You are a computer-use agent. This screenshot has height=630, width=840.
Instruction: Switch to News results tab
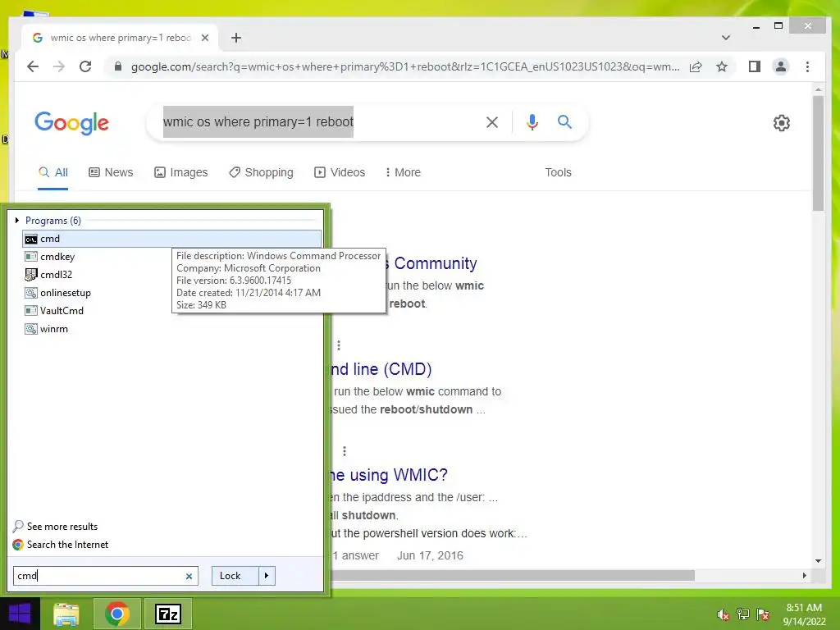[111, 172]
